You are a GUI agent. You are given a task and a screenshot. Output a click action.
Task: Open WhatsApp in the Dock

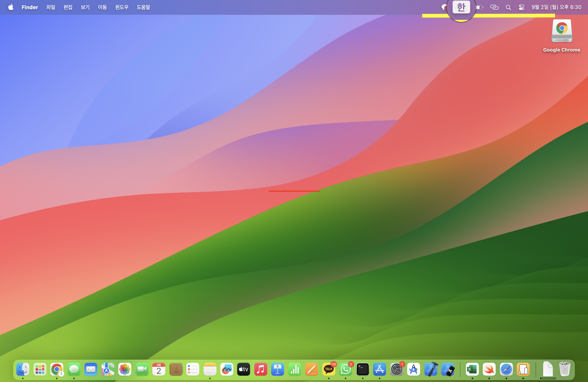[345, 369]
